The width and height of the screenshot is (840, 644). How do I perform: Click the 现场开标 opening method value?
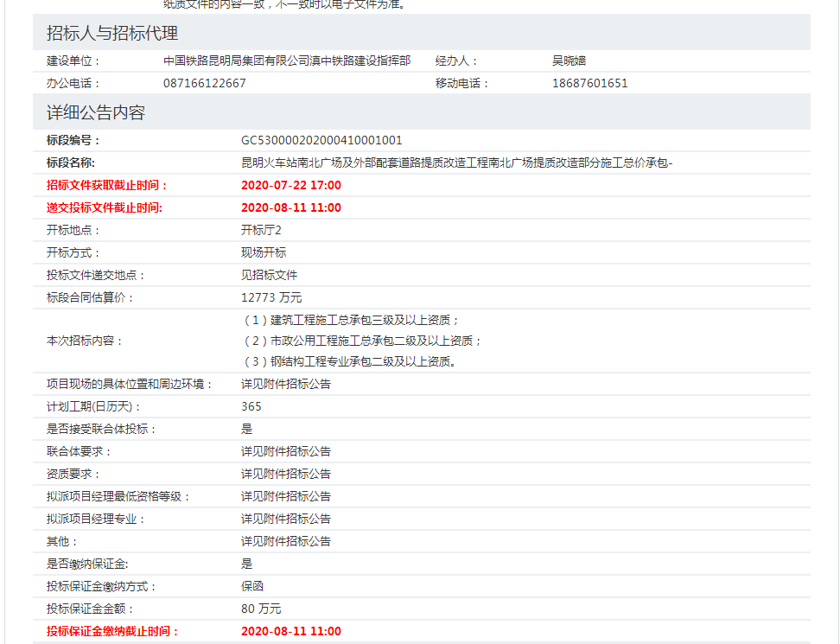pos(264,252)
